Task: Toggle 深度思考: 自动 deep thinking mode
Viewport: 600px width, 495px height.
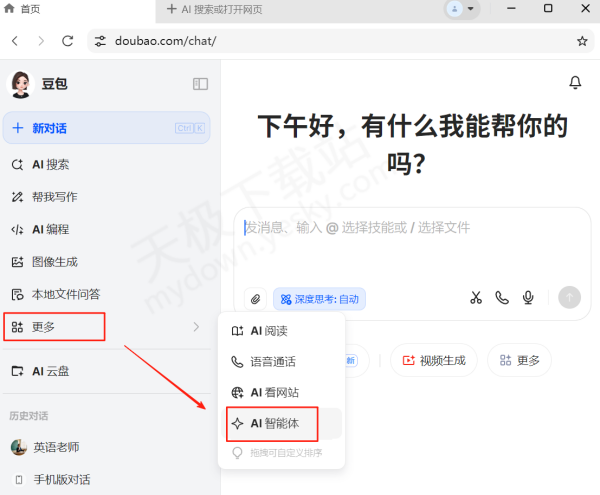Action: 320,299
